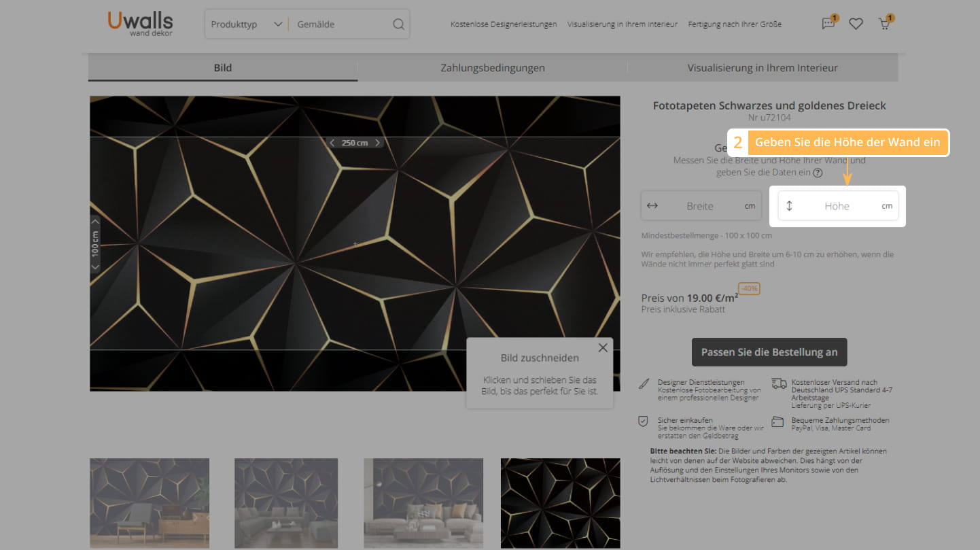Viewport: 980px width, 550px height.
Task: Open Visualisierung in Ihrem Interieur tab
Action: (762, 68)
